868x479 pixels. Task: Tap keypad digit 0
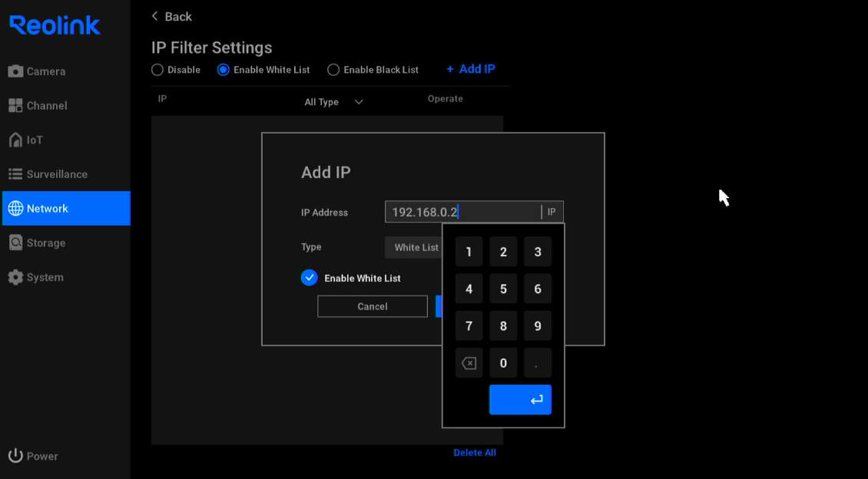point(503,363)
